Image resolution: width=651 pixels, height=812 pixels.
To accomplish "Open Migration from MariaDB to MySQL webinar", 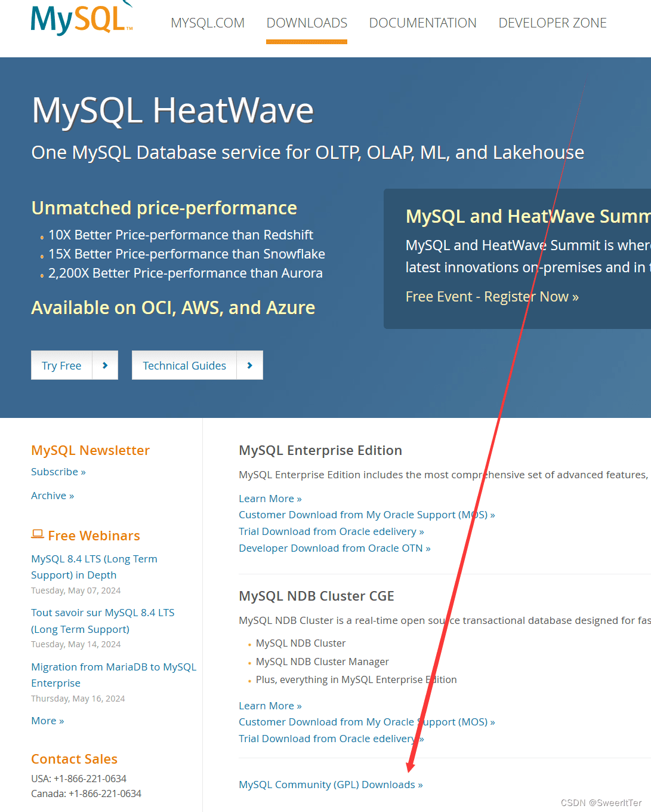I will point(113,675).
